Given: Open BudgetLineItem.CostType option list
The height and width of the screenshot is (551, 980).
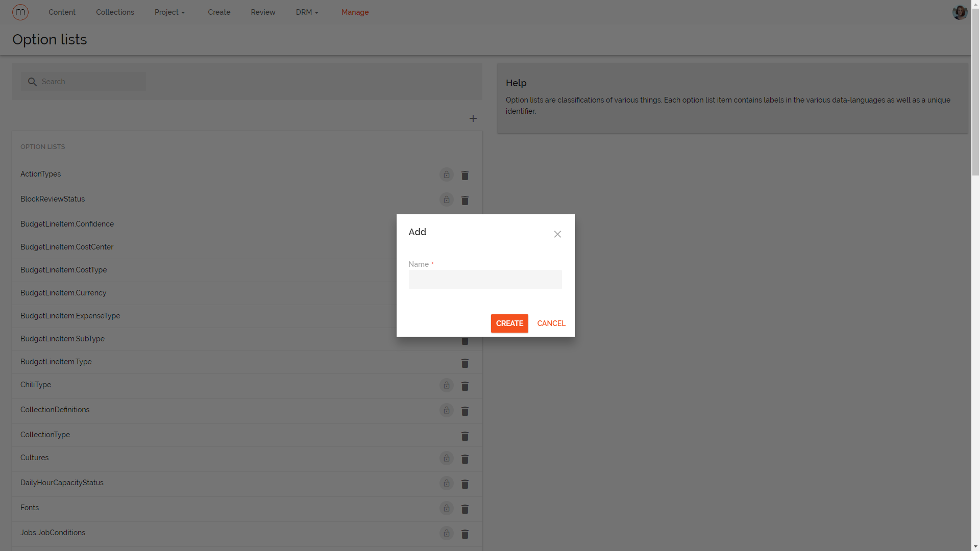Looking at the screenshot, I should 64,270.
